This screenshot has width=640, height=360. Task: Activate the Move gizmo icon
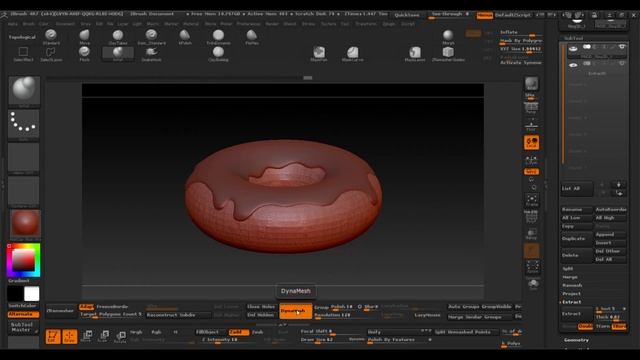point(87,336)
